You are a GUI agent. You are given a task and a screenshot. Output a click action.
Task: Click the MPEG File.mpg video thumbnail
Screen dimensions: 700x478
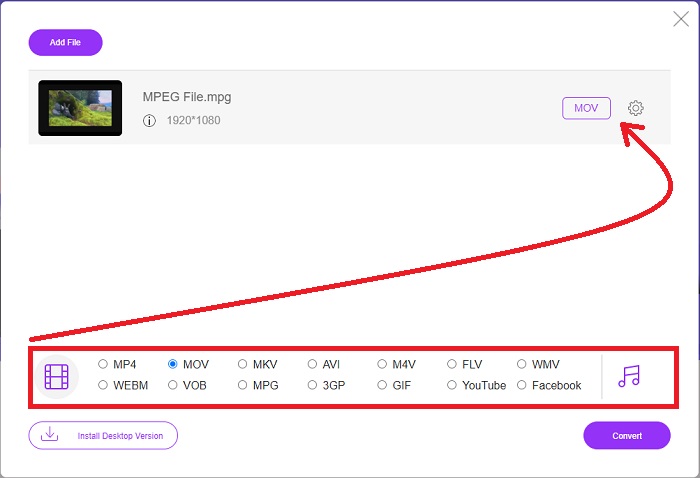click(80, 108)
